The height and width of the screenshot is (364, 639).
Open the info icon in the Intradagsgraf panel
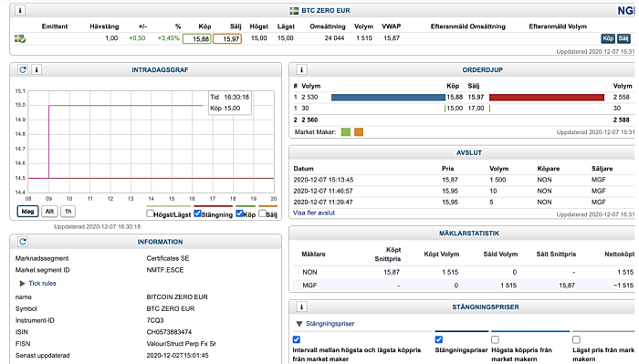click(37, 69)
